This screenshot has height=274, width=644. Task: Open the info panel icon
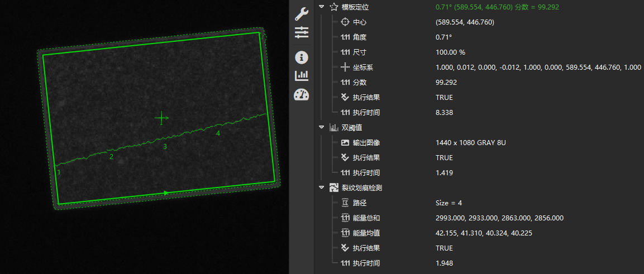tap(301, 57)
